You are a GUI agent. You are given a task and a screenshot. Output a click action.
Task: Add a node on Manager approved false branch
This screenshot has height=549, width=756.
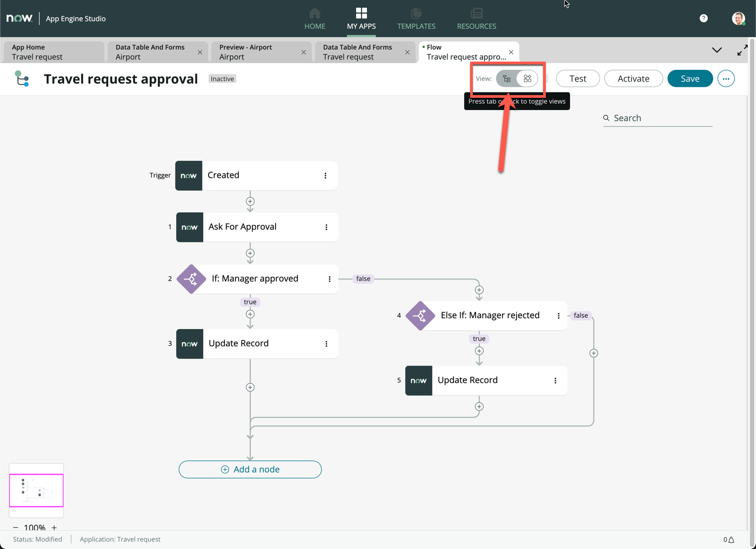pos(479,290)
